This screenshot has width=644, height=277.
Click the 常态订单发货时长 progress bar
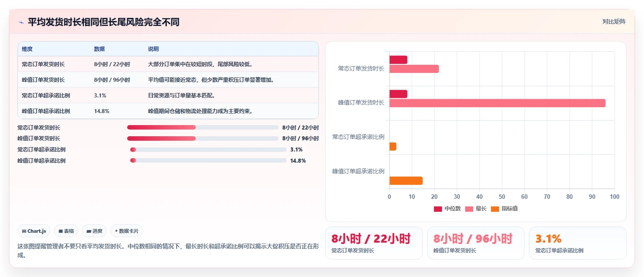point(203,127)
